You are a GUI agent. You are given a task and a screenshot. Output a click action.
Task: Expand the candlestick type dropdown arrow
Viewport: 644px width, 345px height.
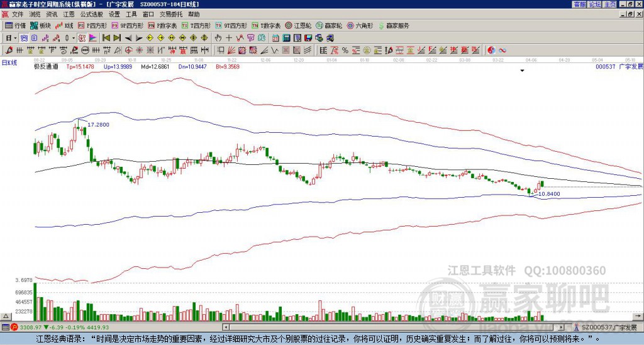(74, 38)
